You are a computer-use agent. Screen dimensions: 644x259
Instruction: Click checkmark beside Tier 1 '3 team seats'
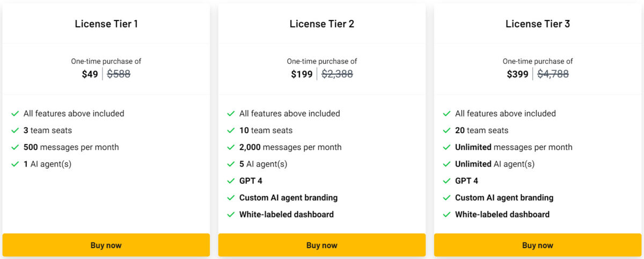(15, 131)
